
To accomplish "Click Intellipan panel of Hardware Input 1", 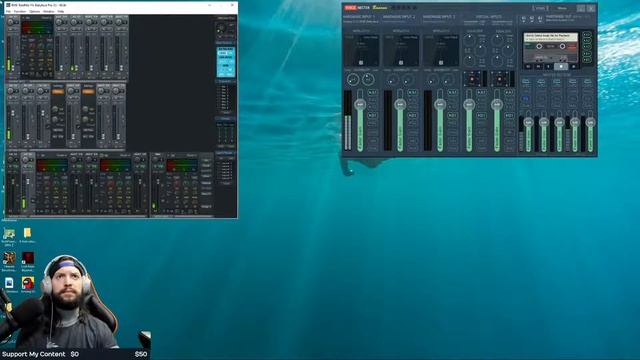I will (x=361, y=51).
